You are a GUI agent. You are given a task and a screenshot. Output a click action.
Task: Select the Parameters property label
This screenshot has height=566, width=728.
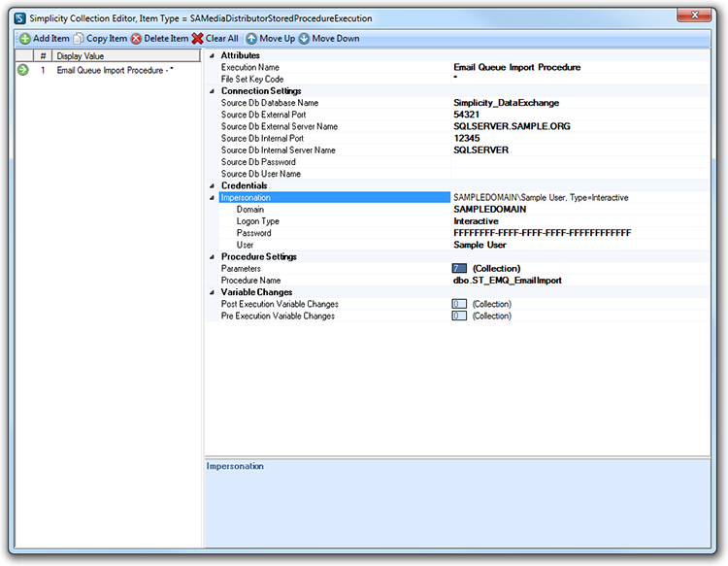[241, 268]
